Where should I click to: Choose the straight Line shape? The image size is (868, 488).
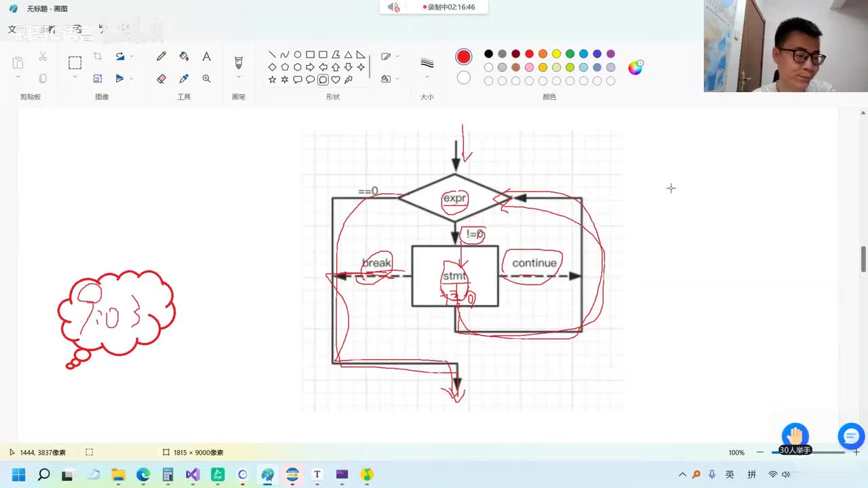[x=272, y=54]
